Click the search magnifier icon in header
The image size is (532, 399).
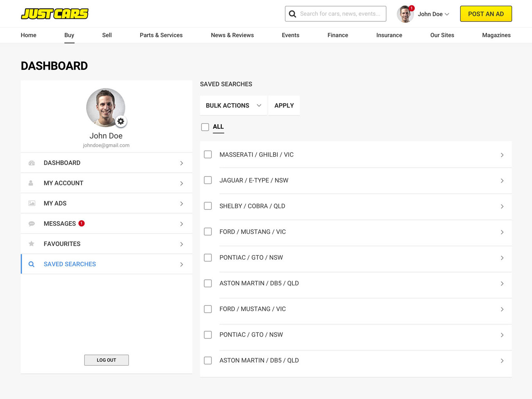pyautogui.click(x=292, y=14)
